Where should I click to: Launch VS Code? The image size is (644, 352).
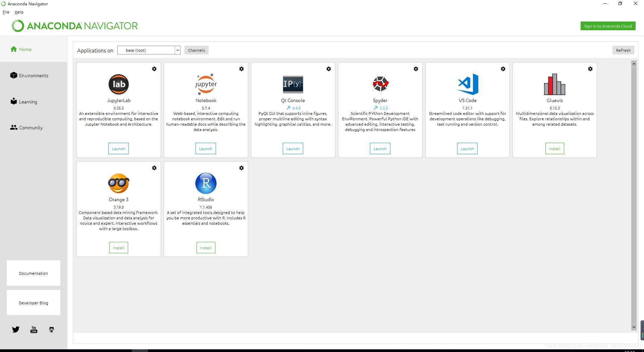coord(467,149)
